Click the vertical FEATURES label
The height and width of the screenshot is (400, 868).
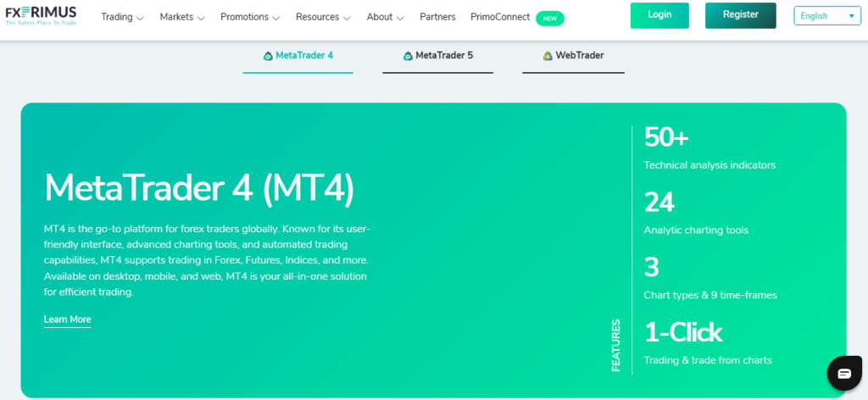click(616, 345)
